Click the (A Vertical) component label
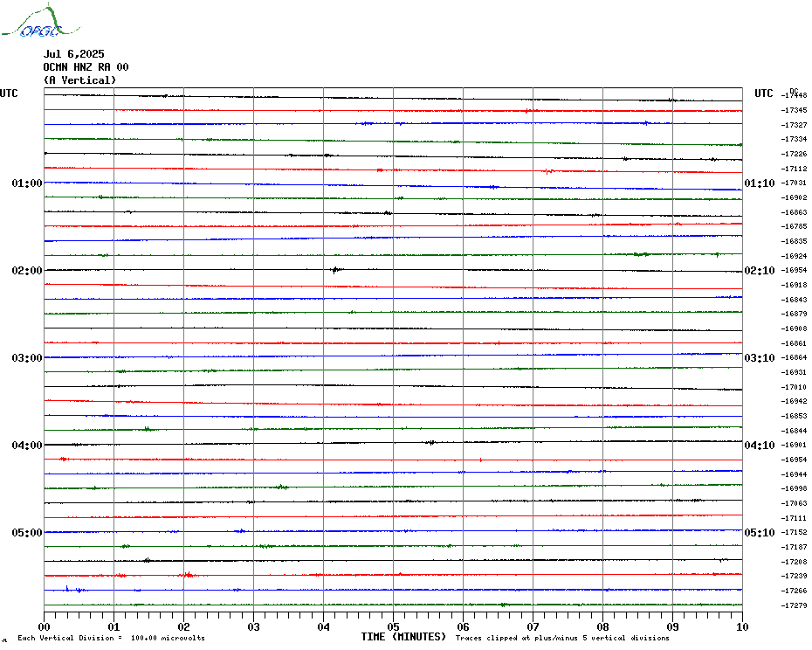Image resolution: width=812 pixels, height=650 pixels. click(79, 80)
